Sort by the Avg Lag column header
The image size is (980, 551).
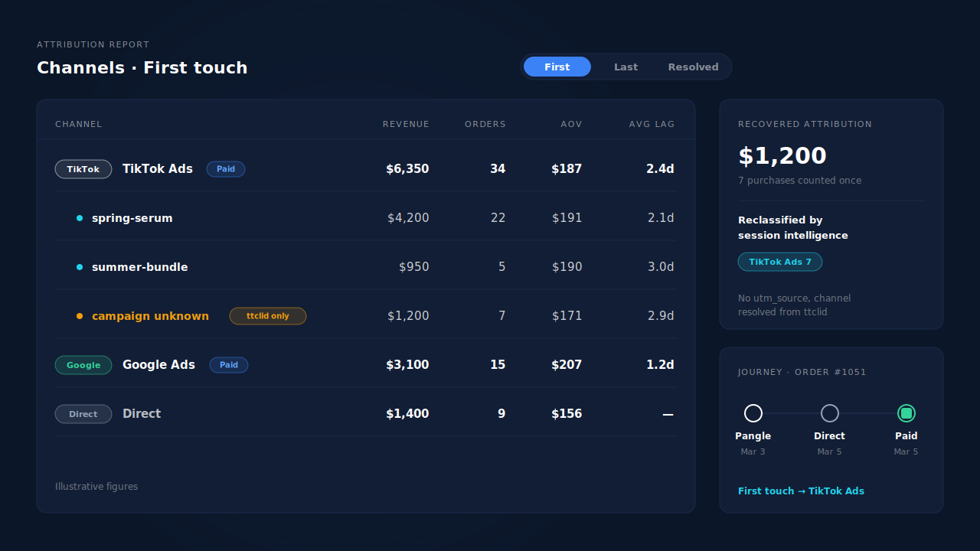tap(652, 124)
